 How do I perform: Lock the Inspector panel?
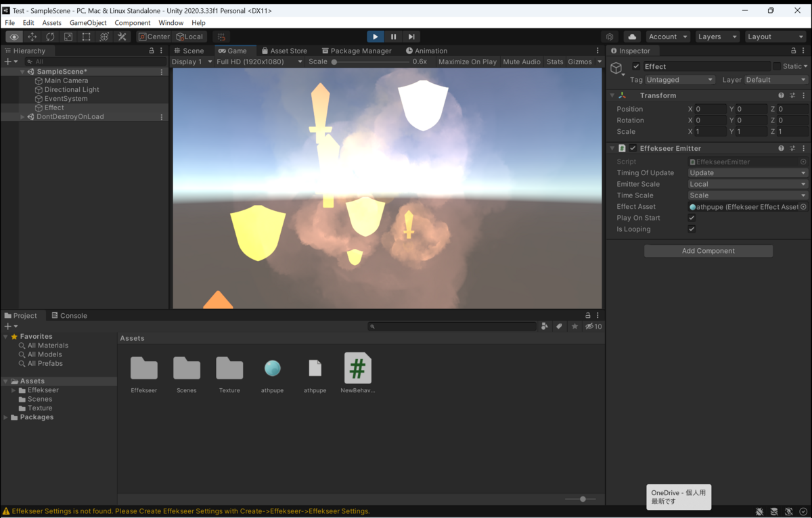click(794, 51)
